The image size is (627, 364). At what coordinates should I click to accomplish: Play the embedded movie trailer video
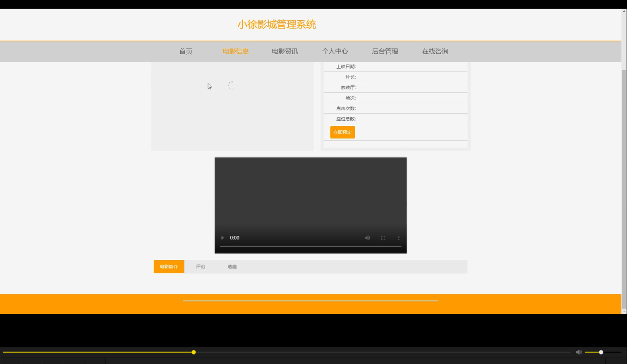[x=223, y=238]
